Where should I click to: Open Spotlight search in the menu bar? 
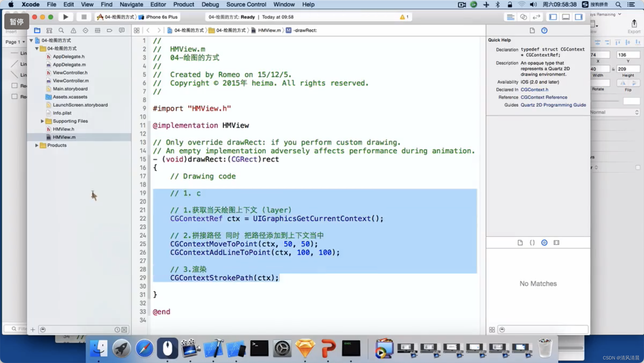click(618, 4)
